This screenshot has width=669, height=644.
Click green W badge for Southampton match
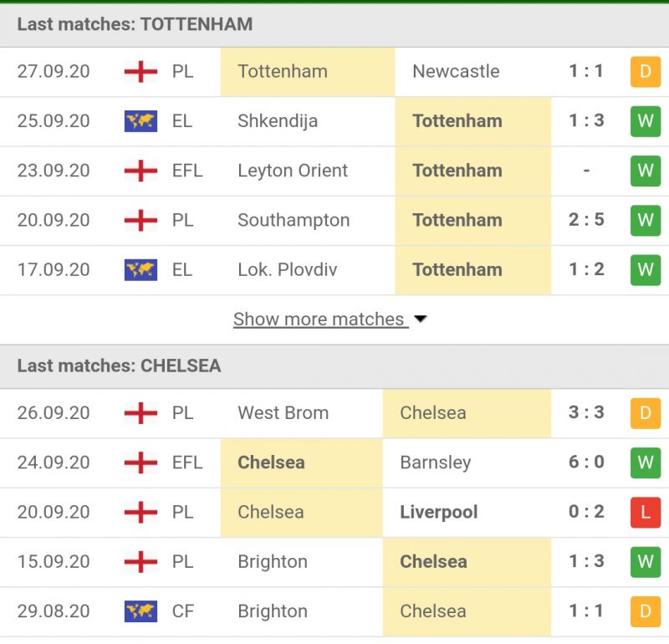(645, 220)
